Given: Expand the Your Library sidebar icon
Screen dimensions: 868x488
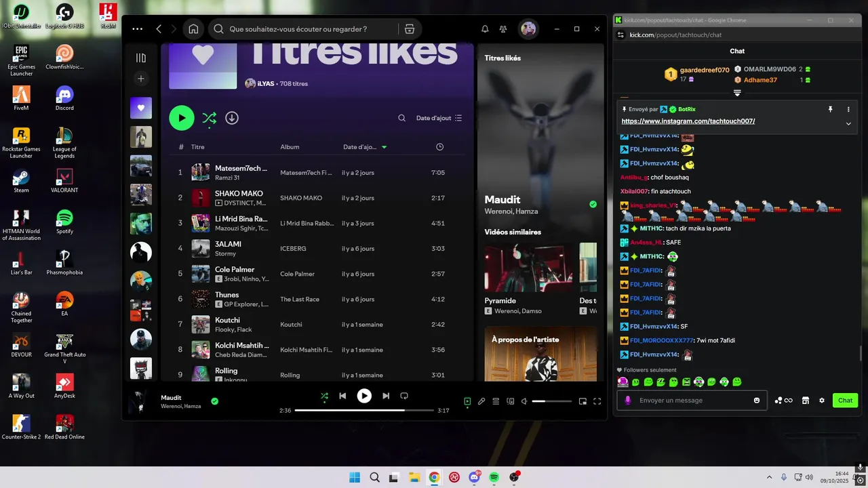Looking at the screenshot, I should (x=141, y=58).
